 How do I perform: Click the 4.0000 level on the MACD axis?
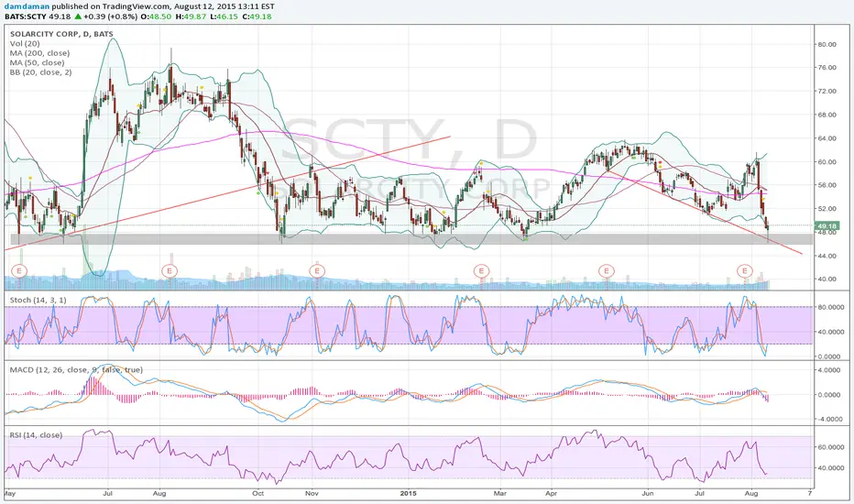pos(831,370)
